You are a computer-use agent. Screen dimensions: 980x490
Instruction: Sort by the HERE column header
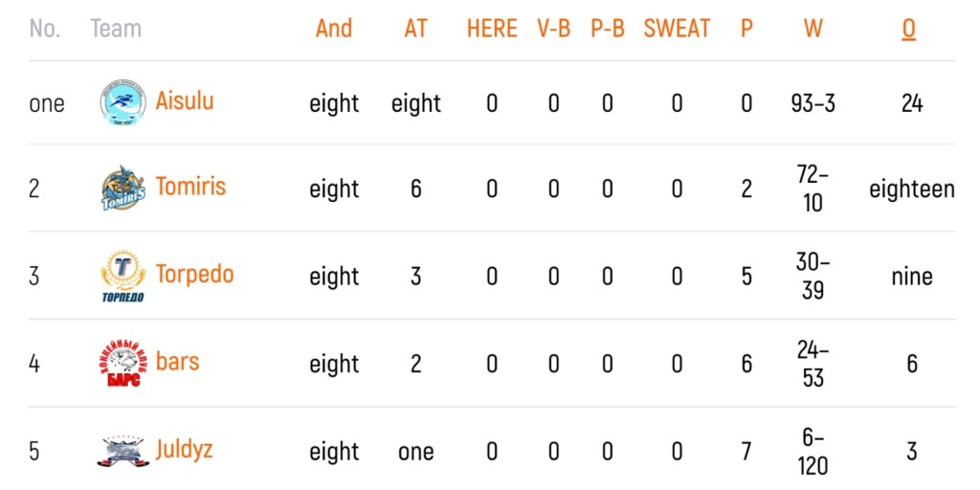point(492,28)
